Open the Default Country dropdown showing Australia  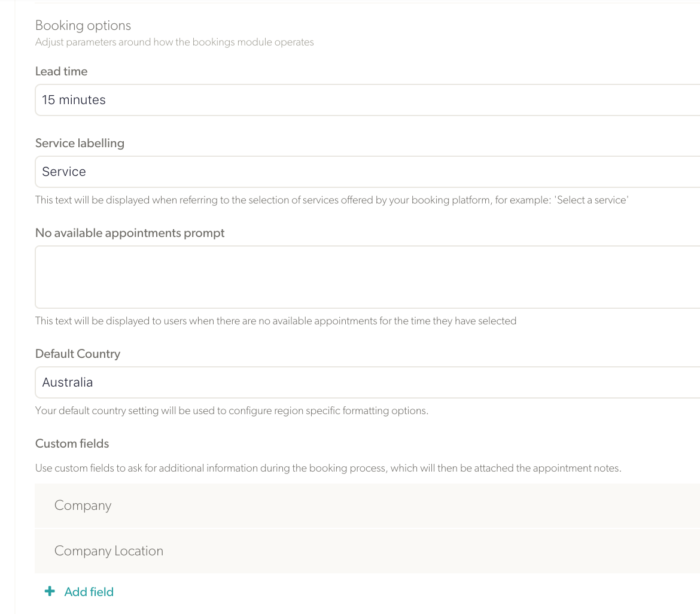(x=367, y=382)
